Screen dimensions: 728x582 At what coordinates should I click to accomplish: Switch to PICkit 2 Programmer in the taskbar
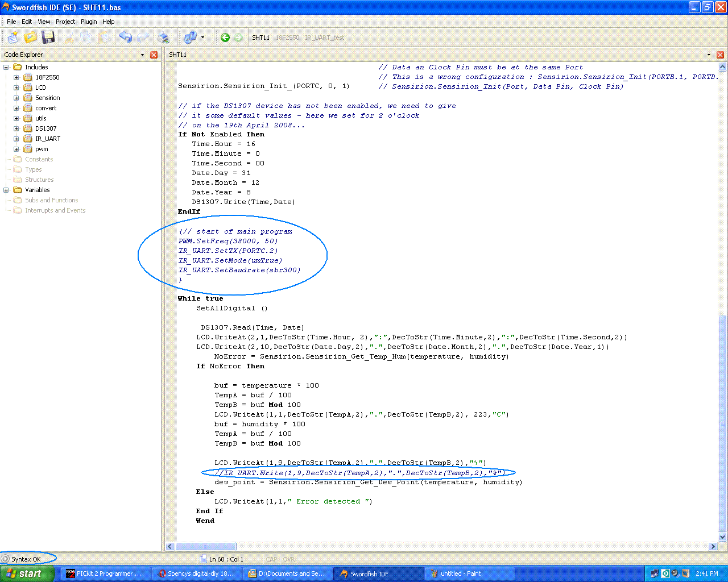[105, 573]
